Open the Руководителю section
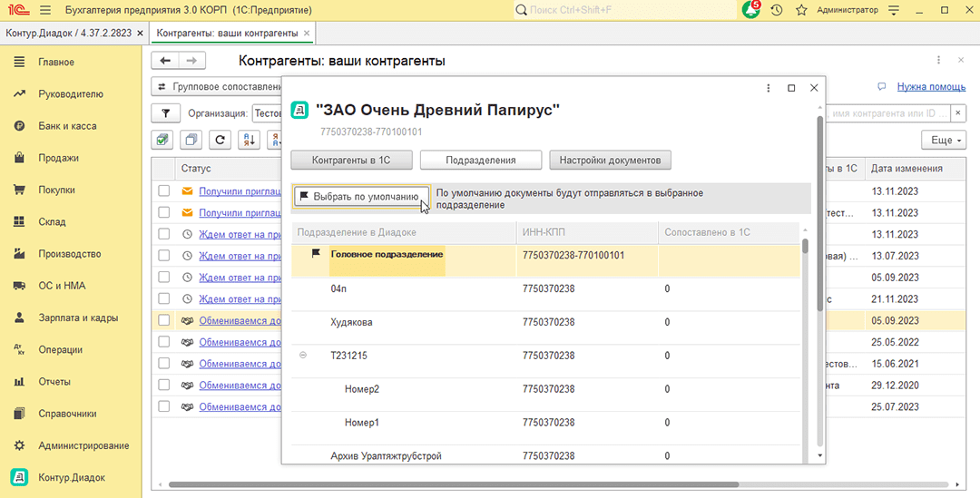 point(71,94)
